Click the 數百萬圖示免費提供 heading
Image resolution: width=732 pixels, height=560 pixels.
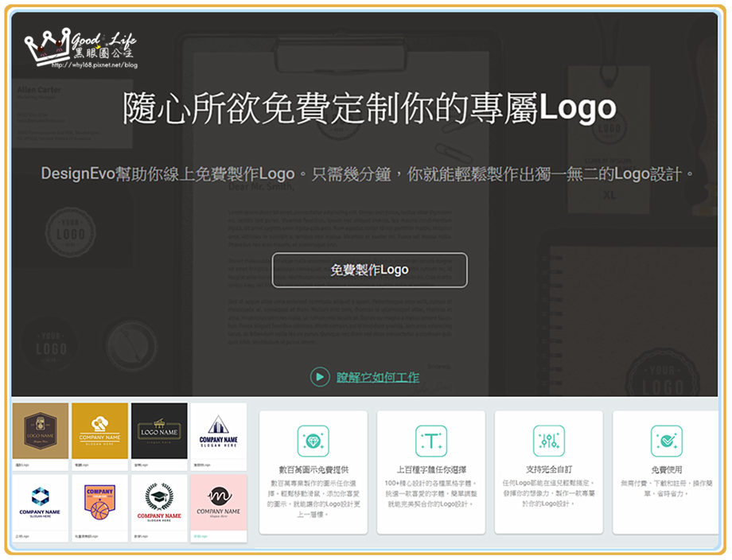pos(313,469)
